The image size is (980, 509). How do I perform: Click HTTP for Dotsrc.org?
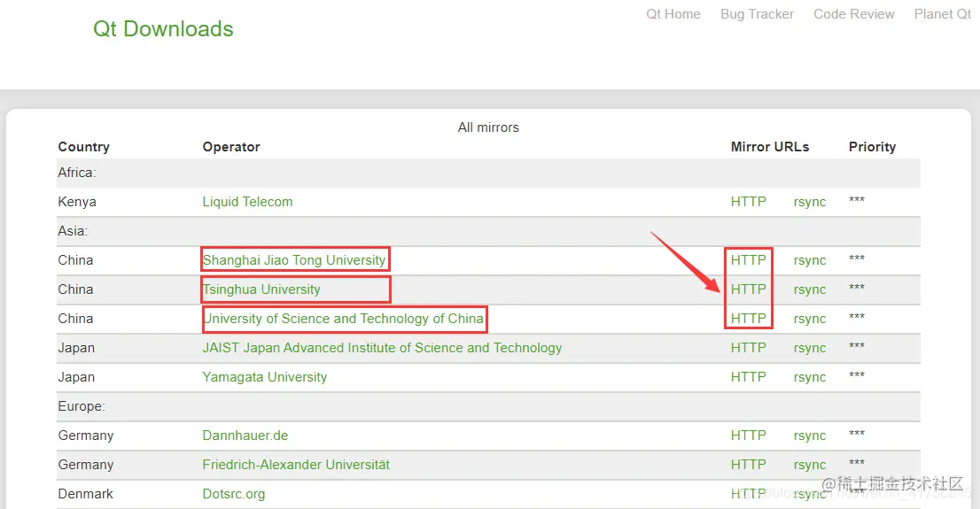click(748, 494)
